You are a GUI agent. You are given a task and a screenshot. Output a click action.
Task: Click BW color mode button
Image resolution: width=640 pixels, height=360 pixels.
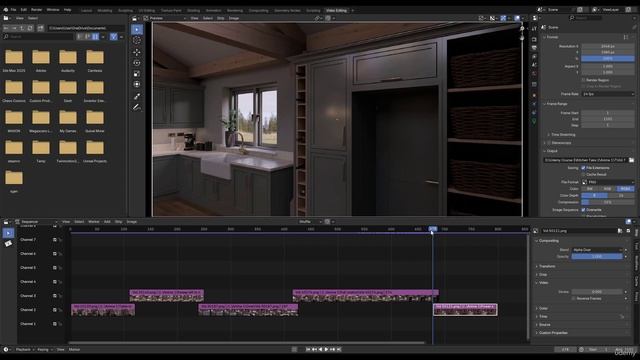(590, 189)
